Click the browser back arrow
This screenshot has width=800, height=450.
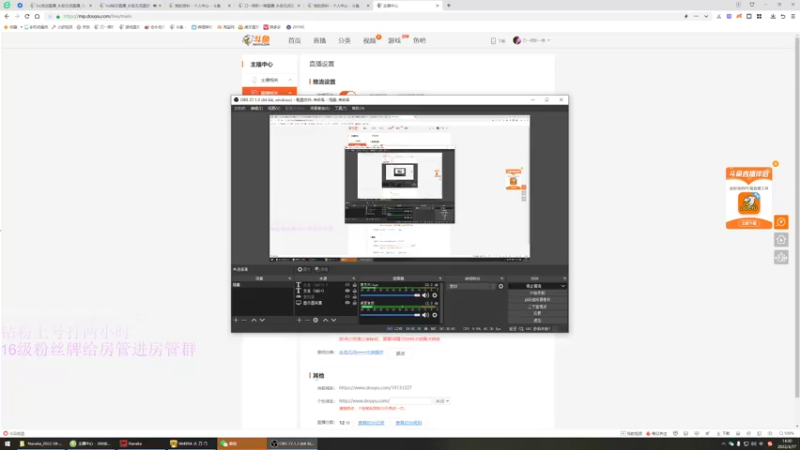coord(7,16)
